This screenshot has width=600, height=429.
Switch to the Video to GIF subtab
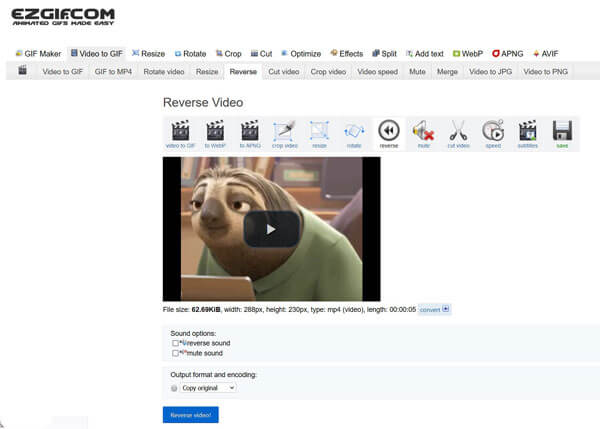(63, 72)
